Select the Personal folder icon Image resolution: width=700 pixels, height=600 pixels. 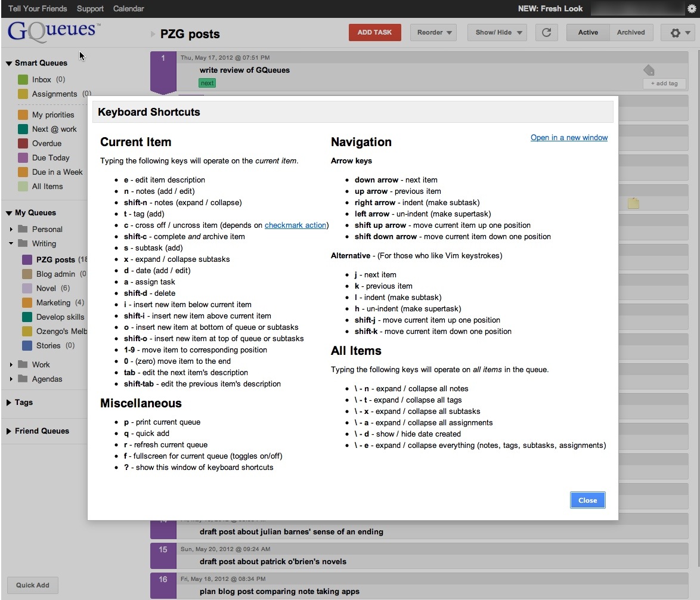point(23,229)
